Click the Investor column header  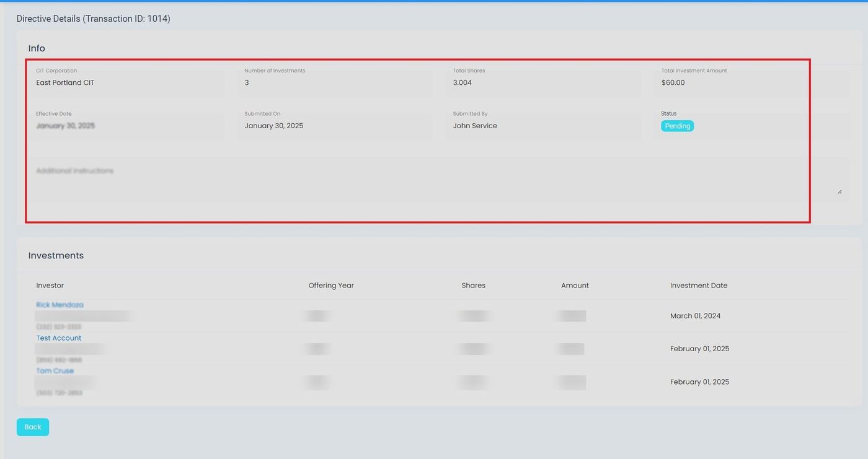click(x=50, y=286)
